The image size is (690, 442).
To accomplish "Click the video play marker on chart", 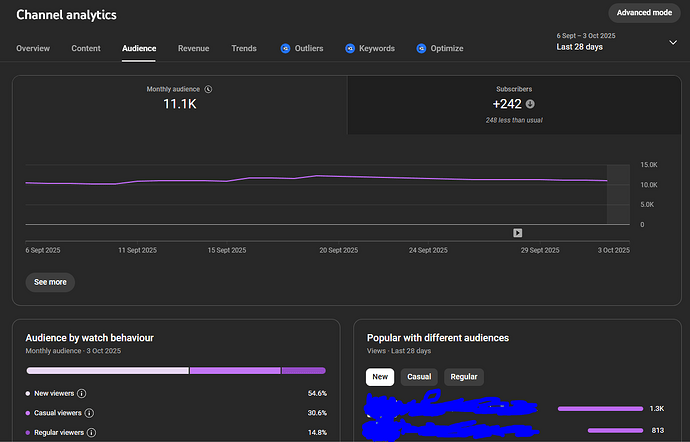I will coord(517,232).
